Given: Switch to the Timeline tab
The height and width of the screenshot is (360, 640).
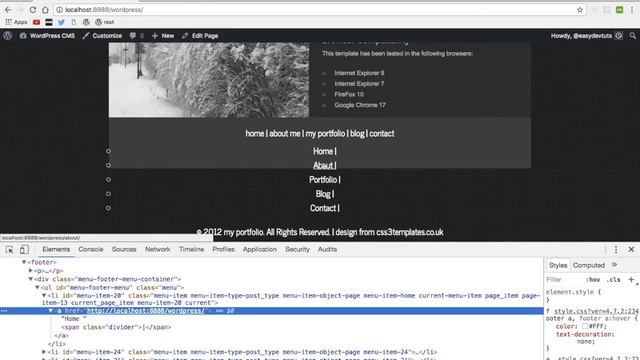Looking at the screenshot, I should (191, 249).
